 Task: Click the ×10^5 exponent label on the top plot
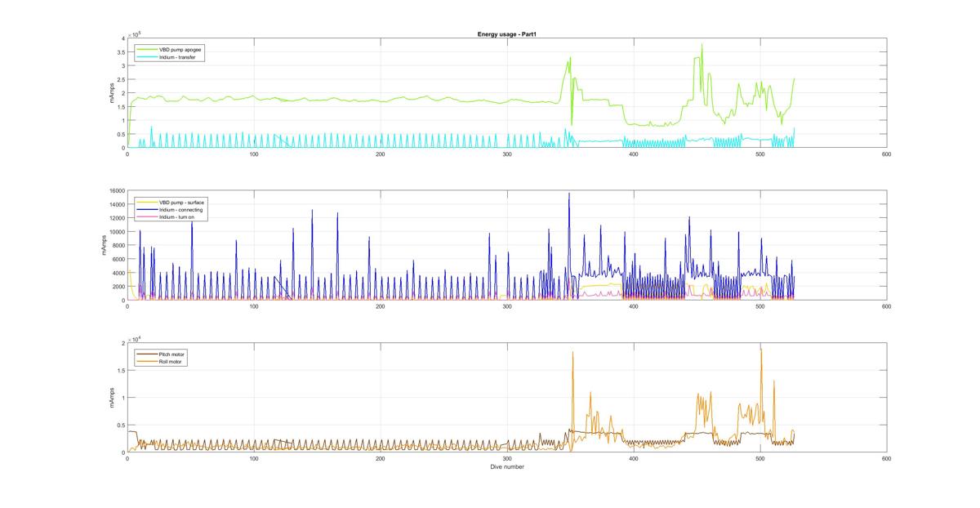tap(135, 33)
